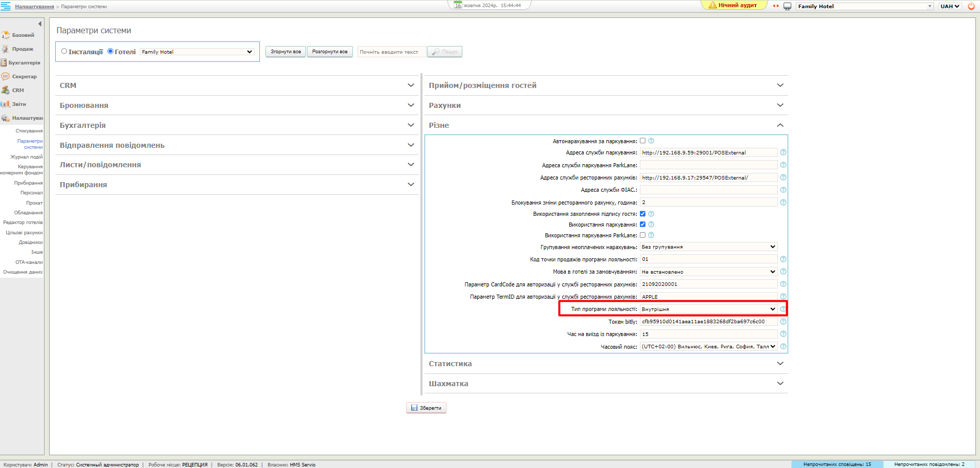980x468 pixels.
Task: Enable Автонарахування за паркування checkbox
Action: 643,141
